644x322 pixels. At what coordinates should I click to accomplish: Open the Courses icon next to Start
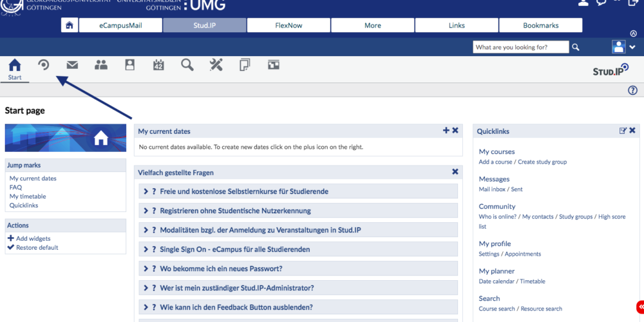coord(44,65)
